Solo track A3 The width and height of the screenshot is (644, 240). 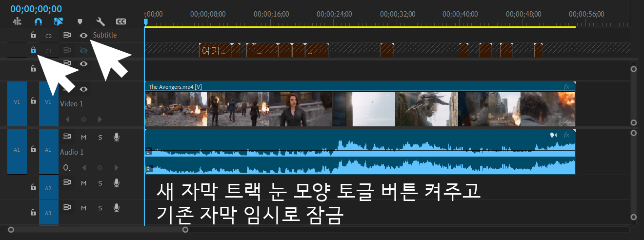click(100, 208)
